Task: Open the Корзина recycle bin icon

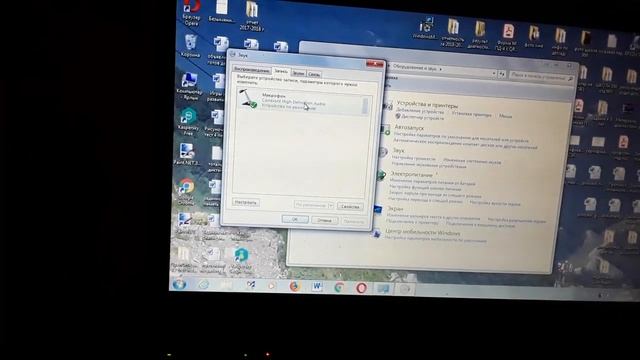Action: coord(191,46)
